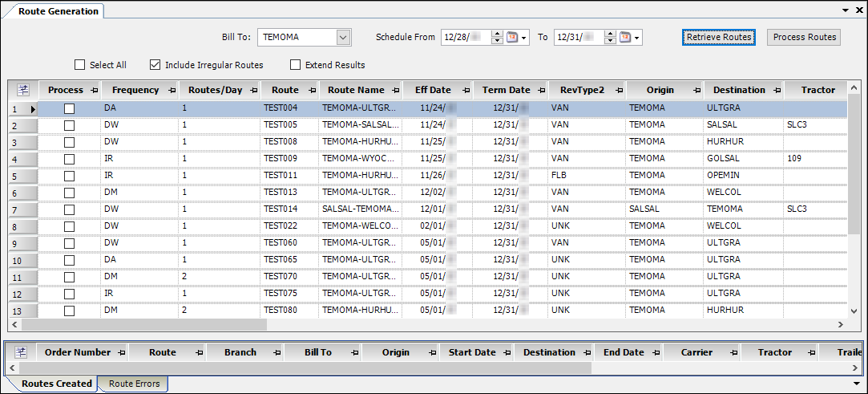Click the Retrieve Routes button
The width and height of the screenshot is (868, 394).
(x=719, y=37)
